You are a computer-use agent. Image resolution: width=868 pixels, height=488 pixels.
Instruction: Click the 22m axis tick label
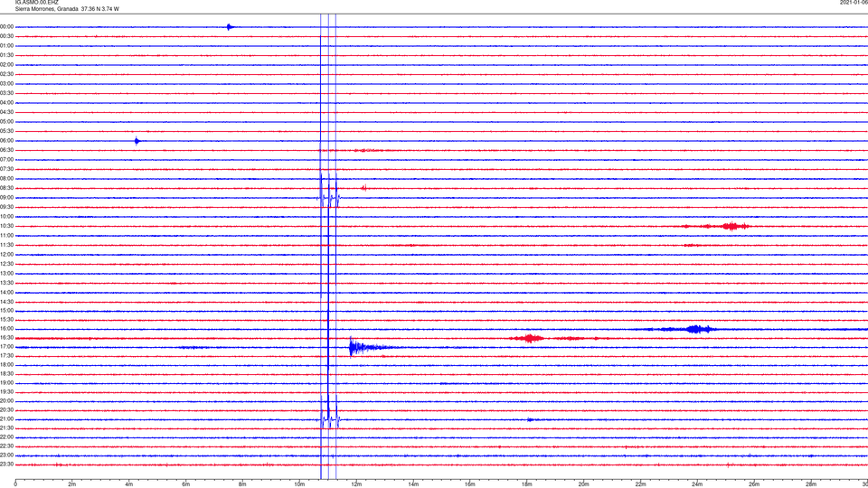coord(640,484)
